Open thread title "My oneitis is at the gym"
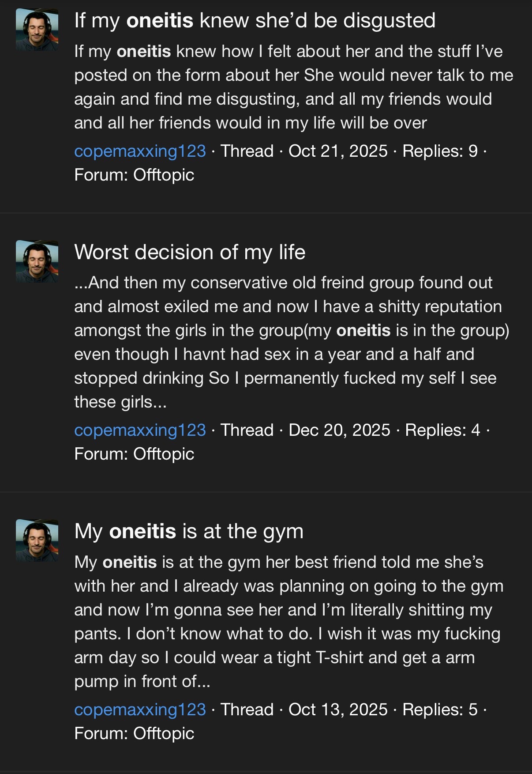 point(189,531)
